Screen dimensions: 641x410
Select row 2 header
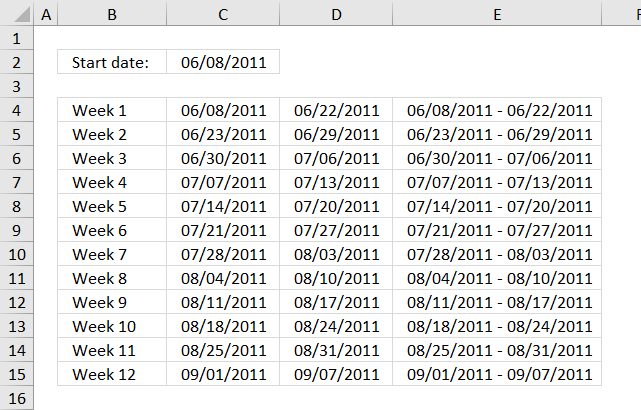pyautogui.click(x=17, y=62)
